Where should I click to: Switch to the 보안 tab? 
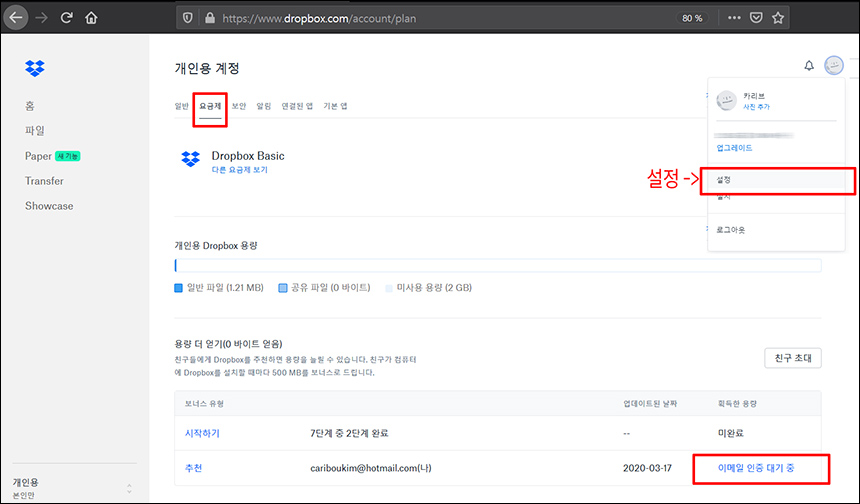(x=239, y=106)
